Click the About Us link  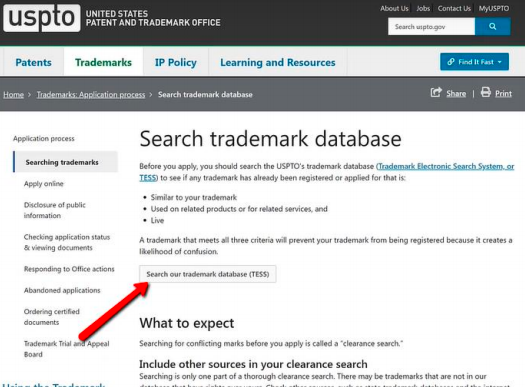(x=394, y=8)
